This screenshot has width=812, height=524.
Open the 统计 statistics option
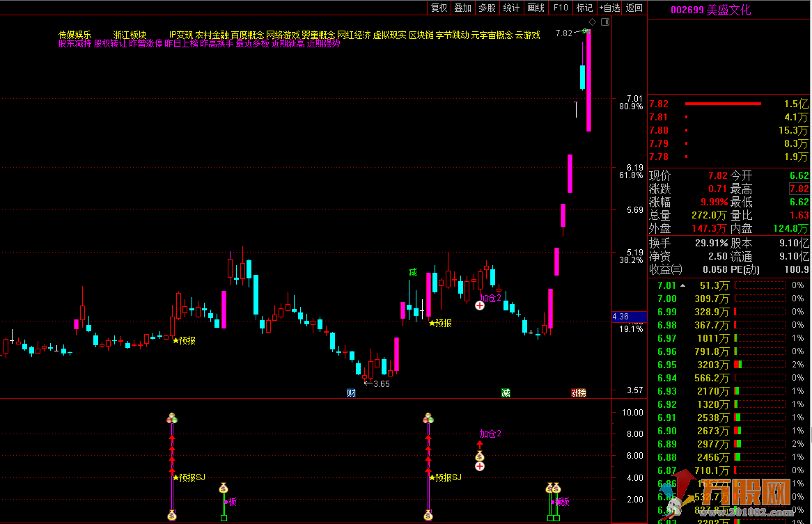[x=511, y=8]
